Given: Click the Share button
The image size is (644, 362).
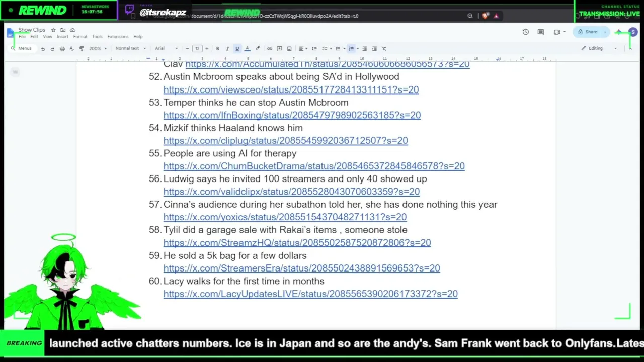Looking at the screenshot, I should tap(588, 32).
